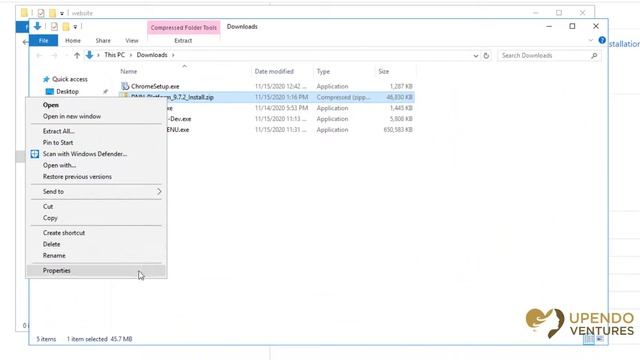Switch to the View ribbon tab
Viewport: 640px width, 360px height.
coord(132,40)
